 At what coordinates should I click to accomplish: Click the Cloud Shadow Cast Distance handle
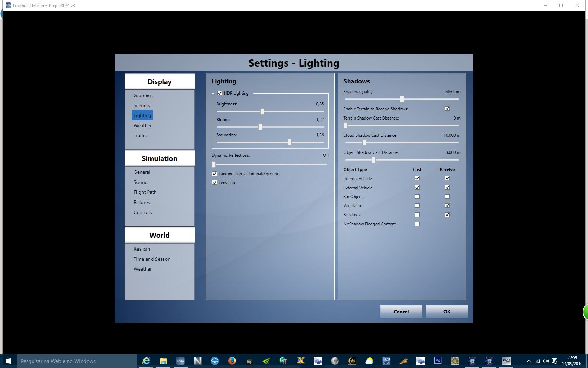point(364,143)
